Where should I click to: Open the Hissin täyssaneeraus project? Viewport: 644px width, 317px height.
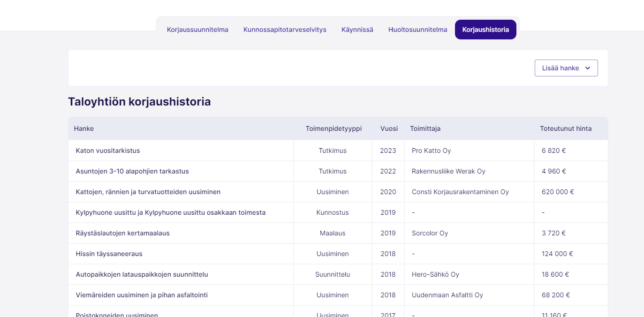[x=109, y=254]
